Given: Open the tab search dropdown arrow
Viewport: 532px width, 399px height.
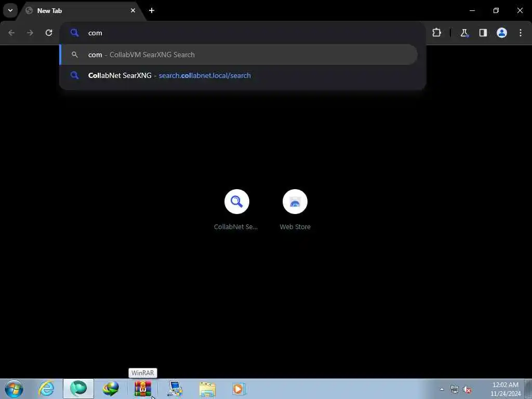Looking at the screenshot, I should click(10, 10).
